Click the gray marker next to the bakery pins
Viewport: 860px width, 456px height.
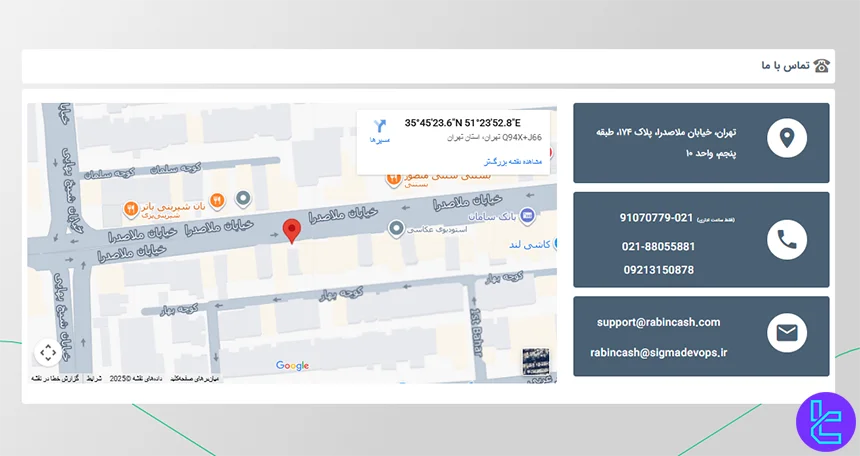click(x=243, y=199)
